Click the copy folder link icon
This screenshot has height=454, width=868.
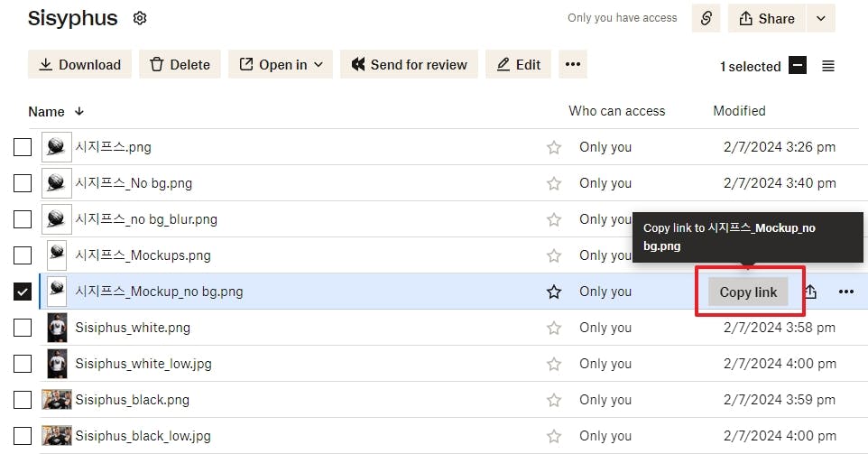pyautogui.click(x=706, y=18)
